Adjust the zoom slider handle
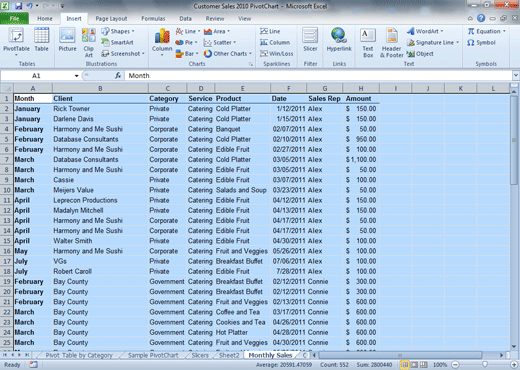The height and width of the screenshot is (370, 520). click(x=485, y=365)
